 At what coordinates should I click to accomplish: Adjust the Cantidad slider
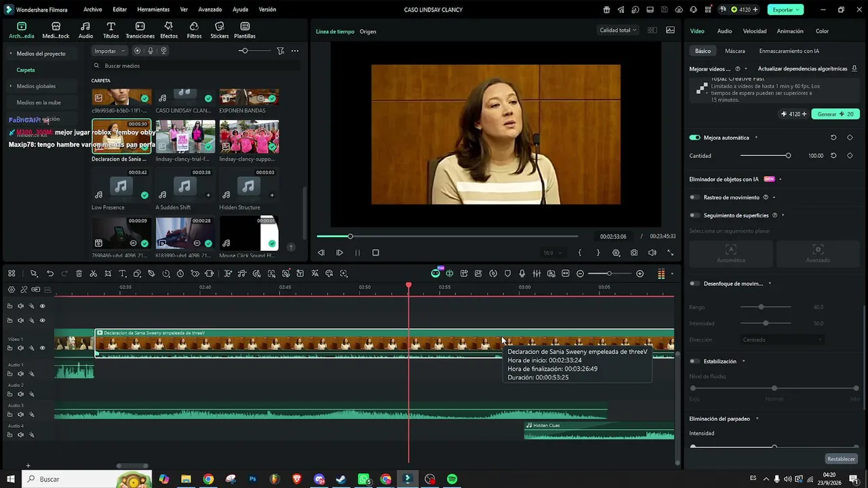pyautogui.click(x=765, y=156)
